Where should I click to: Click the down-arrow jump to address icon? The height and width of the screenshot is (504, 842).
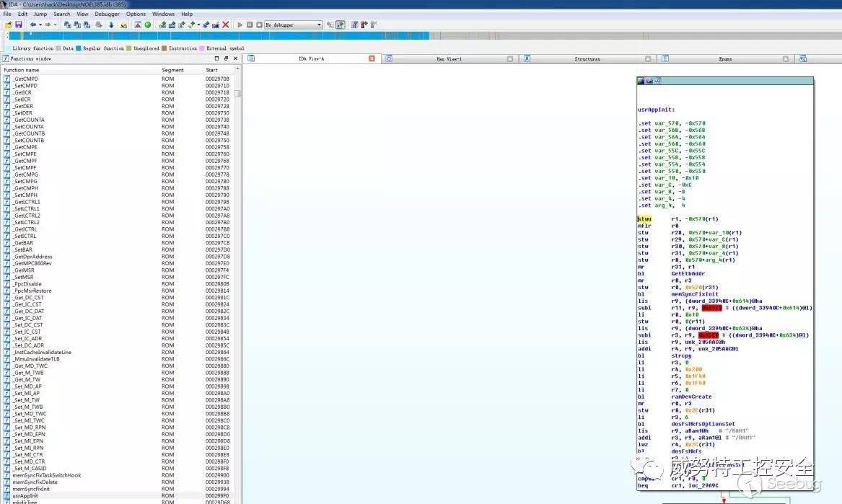point(111,25)
